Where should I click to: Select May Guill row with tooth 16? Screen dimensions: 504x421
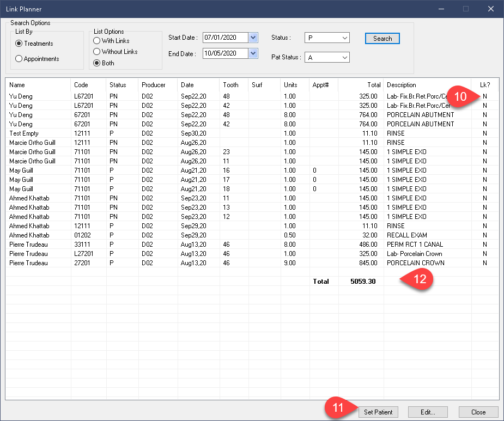(x=252, y=170)
